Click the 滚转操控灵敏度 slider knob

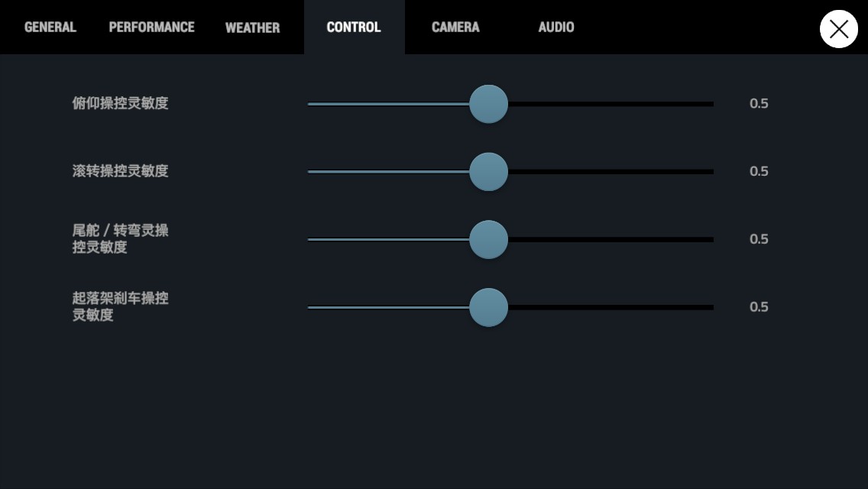[x=489, y=172]
